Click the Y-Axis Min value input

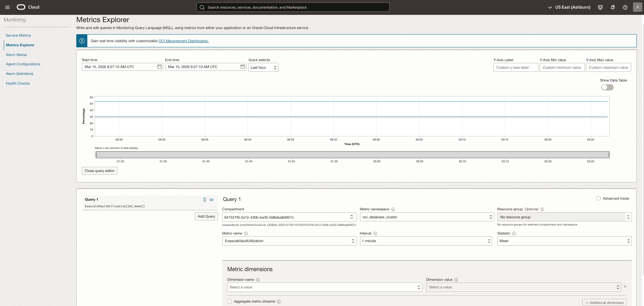click(x=562, y=67)
